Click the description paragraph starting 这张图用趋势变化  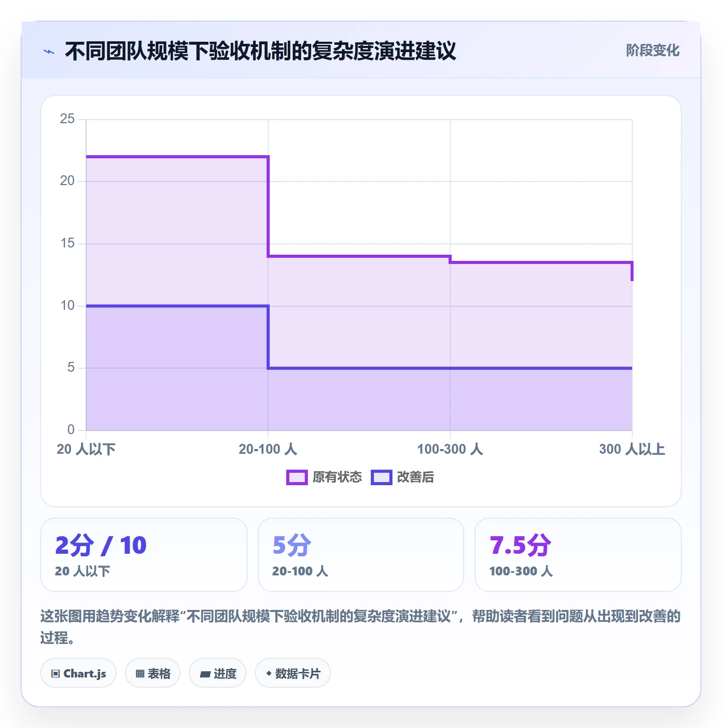pyautogui.click(x=360, y=627)
